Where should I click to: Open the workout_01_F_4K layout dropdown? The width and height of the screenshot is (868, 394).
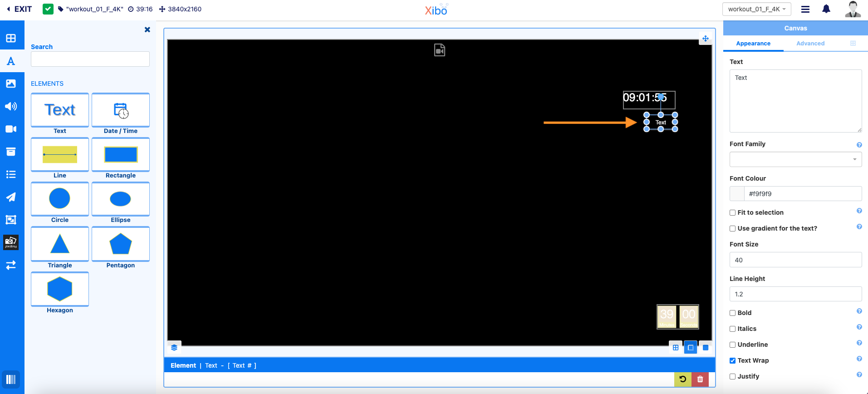coord(756,9)
